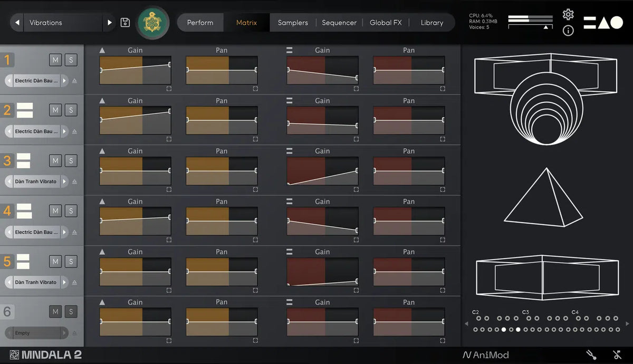The width and height of the screenshot is (633, 364).
Task: Open the Vibrations preset name dropdown
Action: [x=62, y=23]
